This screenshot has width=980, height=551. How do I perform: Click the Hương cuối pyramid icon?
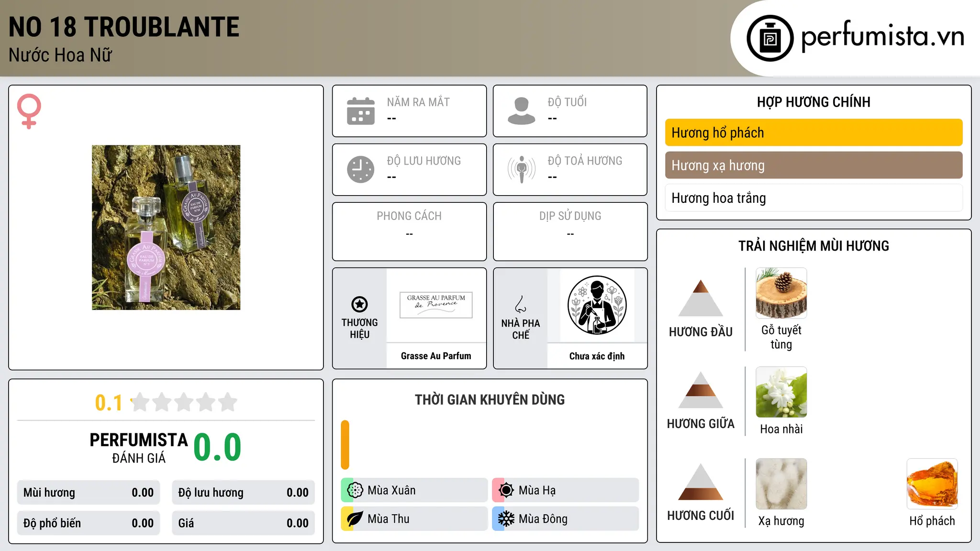pos(701,482)
